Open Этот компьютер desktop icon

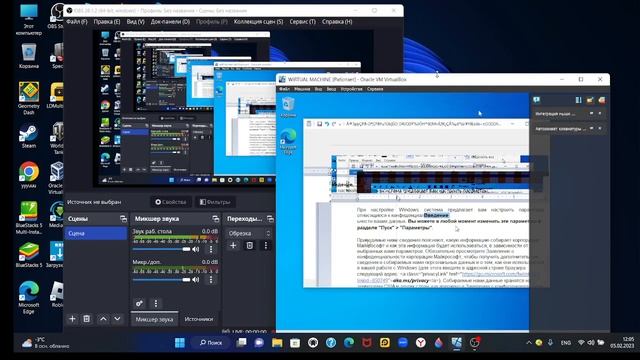click(29, 20)
